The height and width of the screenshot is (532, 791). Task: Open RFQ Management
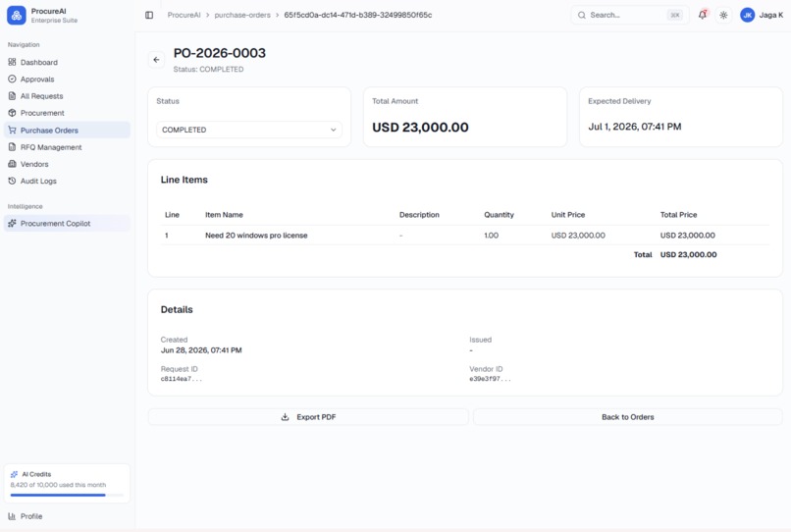(x=67, y=147)
